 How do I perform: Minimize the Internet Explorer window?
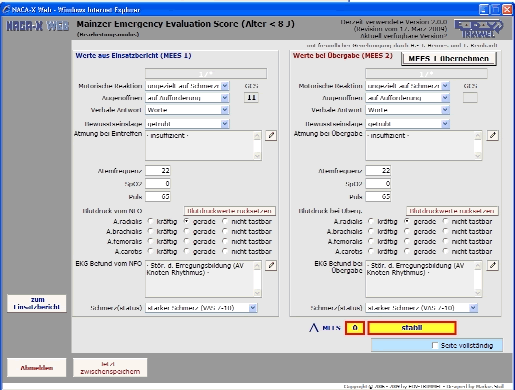[x=484, y=9]
